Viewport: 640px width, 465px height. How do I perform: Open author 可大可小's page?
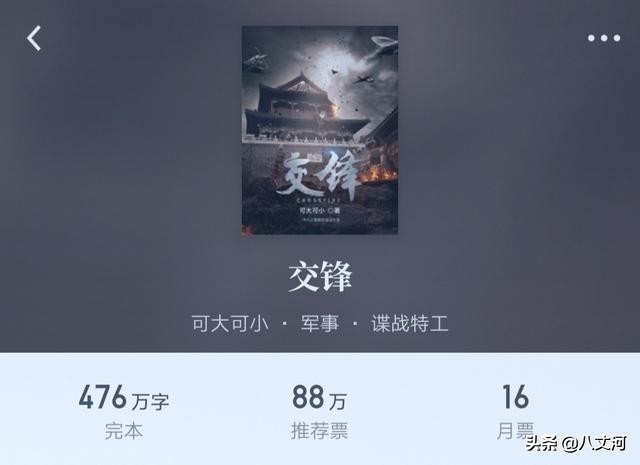tap(230, 323)
